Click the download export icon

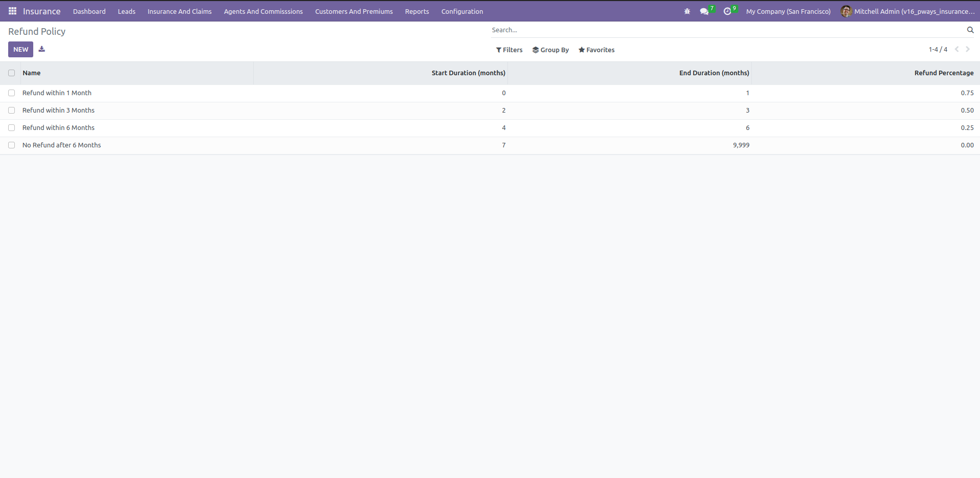pos(42,49)
